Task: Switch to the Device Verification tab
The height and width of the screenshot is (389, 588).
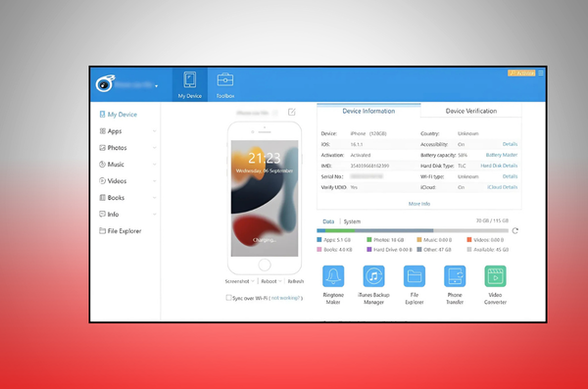Action: [471, 111]
